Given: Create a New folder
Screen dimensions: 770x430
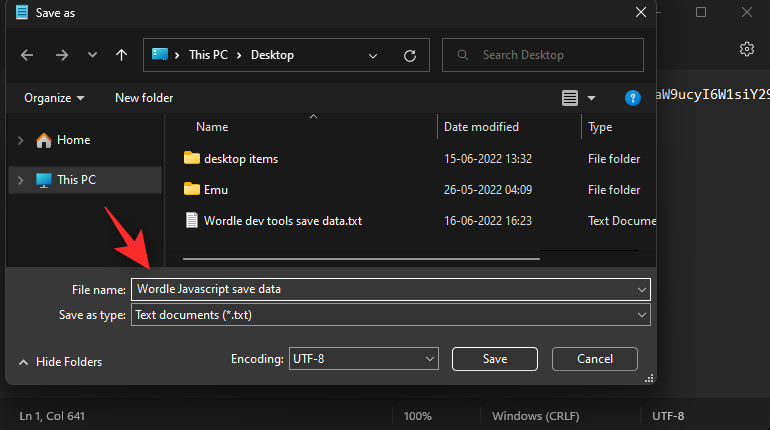Looking at the screenshot, I should (x=144, y=98).
